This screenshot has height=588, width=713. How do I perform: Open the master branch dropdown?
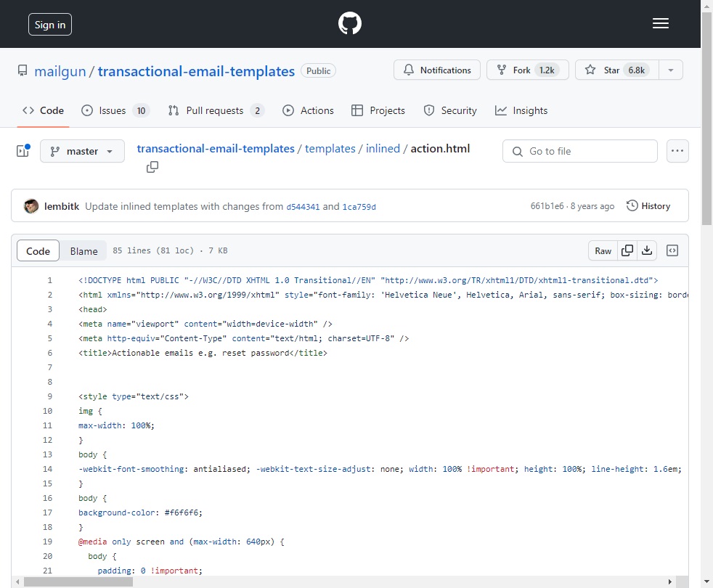pos(82,151)
